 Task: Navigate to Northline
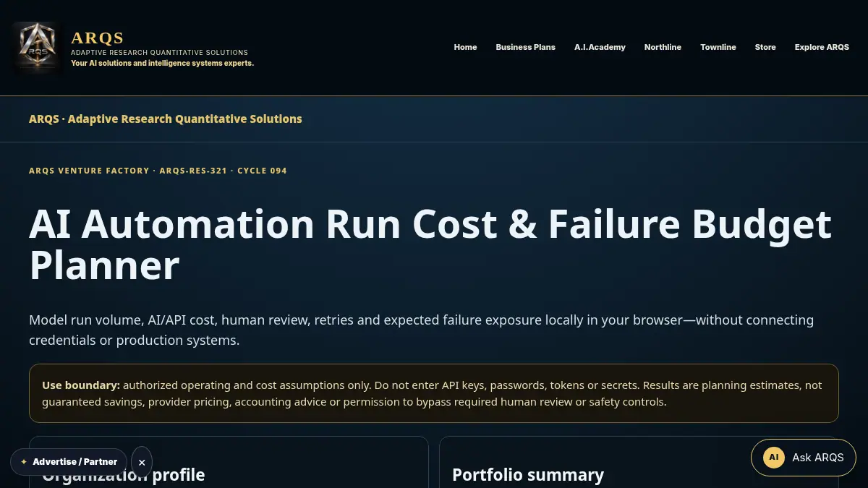click(663, 47)
